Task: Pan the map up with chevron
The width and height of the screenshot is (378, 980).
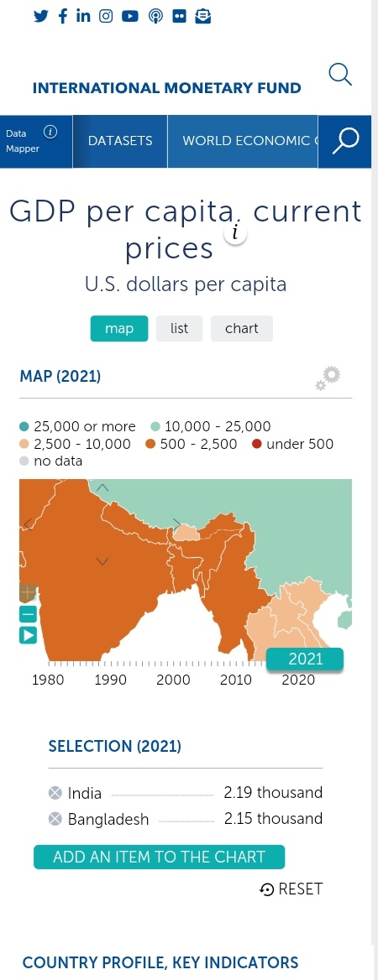Action: [102, 487]
